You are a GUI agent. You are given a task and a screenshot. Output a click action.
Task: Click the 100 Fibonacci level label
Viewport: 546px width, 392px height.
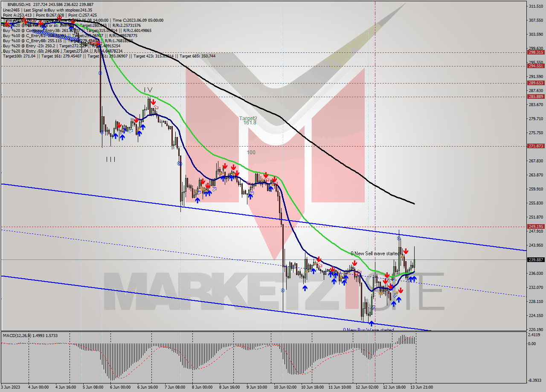point(251,152)
